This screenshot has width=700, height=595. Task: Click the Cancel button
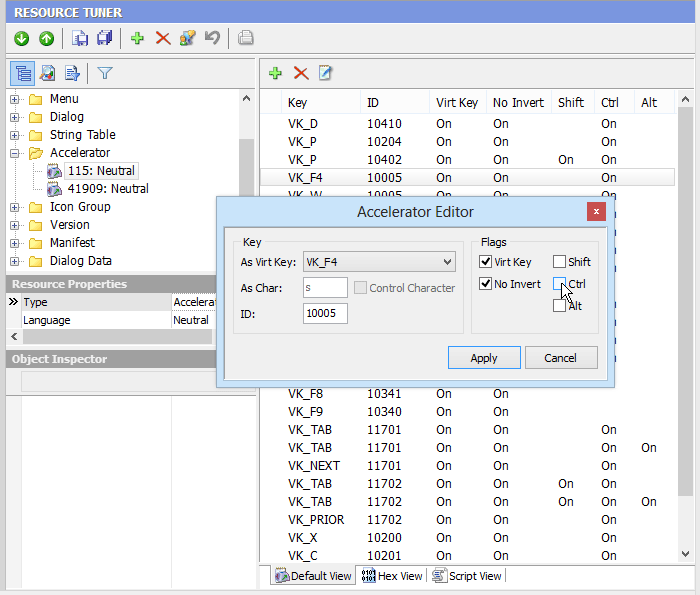point(561,358)
